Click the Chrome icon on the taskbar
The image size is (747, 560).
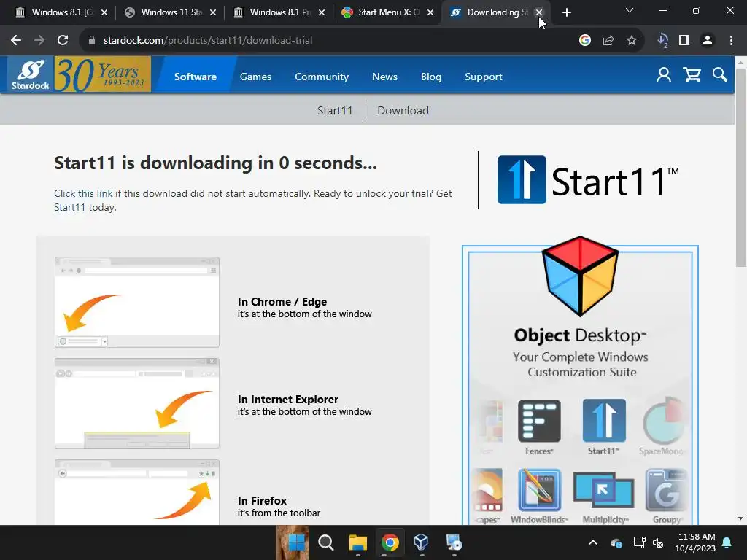pyautogui.click(x=390, y=542)
